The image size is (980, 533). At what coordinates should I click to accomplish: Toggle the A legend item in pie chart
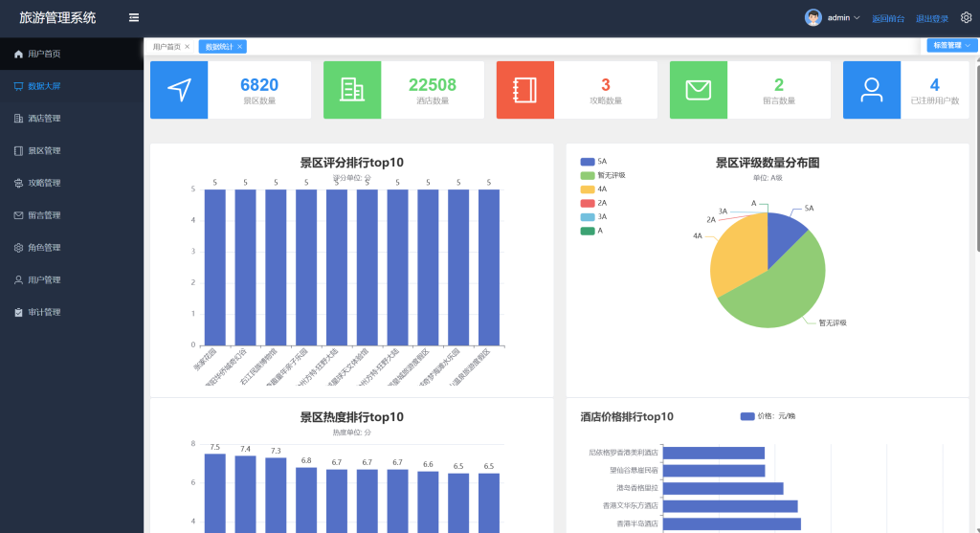tap(591, 231)
